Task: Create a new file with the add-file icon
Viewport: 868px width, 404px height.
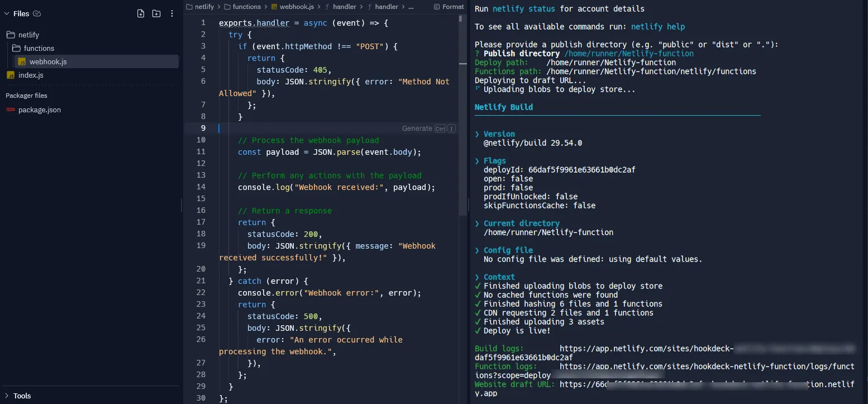Action: coord(141,13)
